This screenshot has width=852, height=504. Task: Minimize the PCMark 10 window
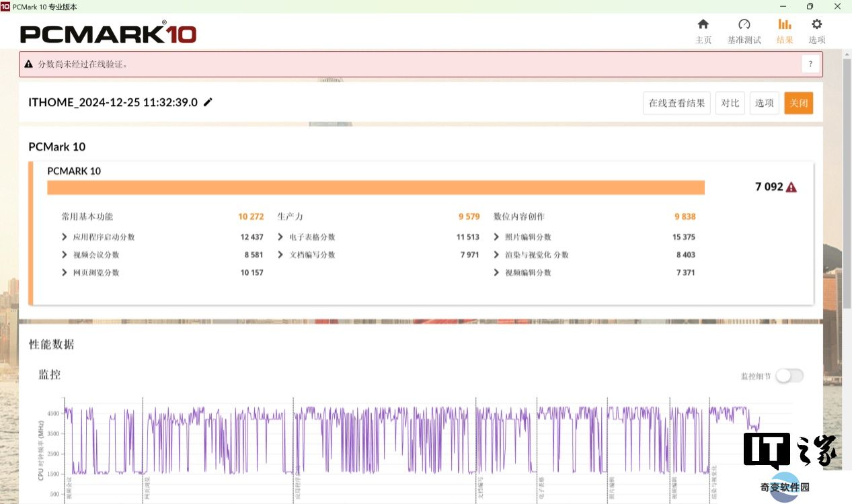[x=783, y=6]
